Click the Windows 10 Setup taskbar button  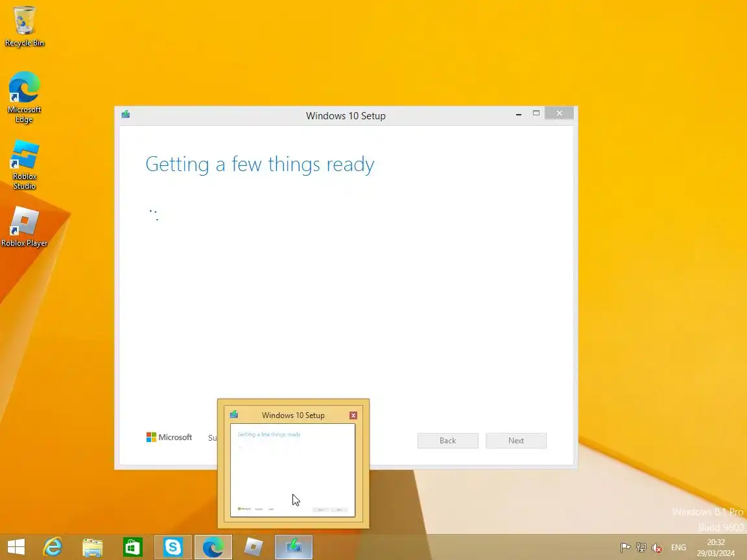[294, 546]
